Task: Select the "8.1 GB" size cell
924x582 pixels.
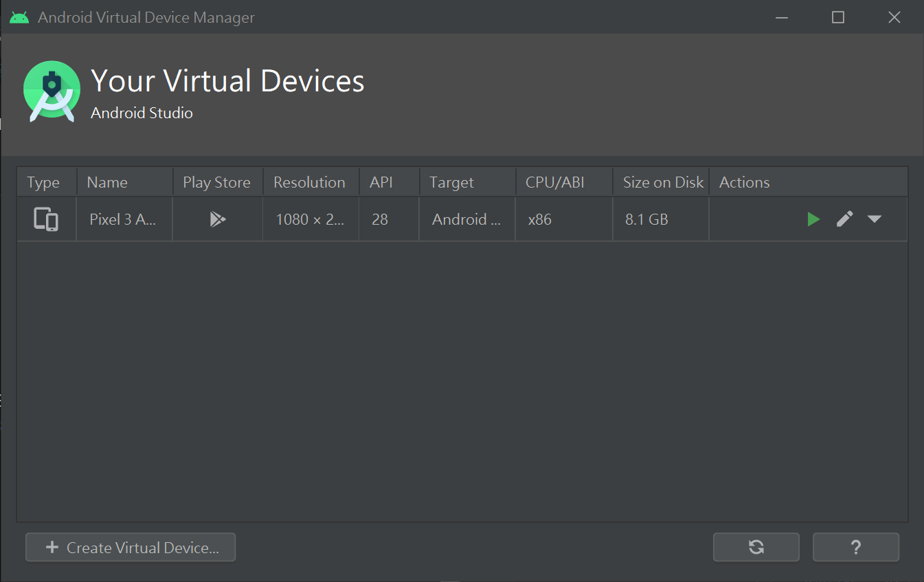Action: click(x=661, y=219)
